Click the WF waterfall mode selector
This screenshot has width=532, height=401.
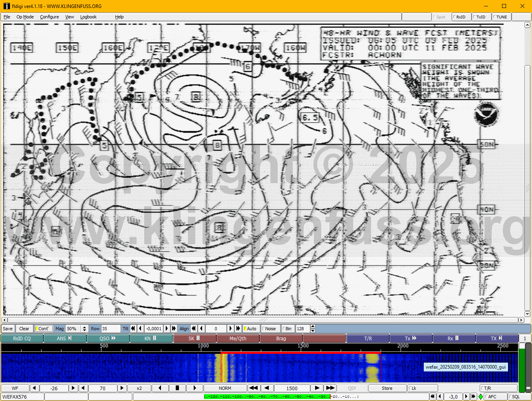coord(15,388)
